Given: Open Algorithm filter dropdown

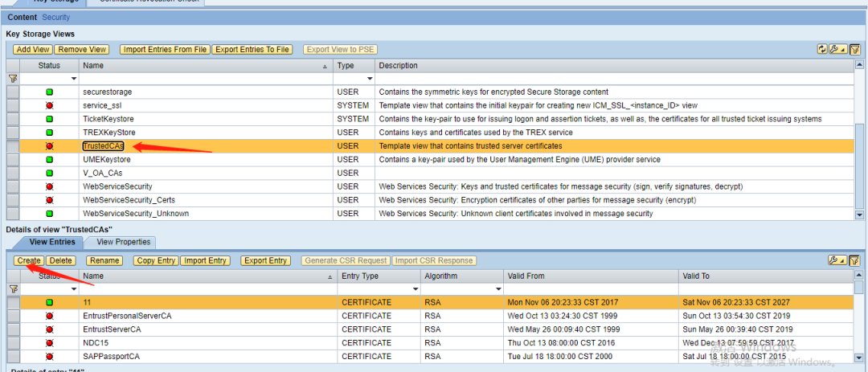Looking at the screenshot, I should 499,289.
